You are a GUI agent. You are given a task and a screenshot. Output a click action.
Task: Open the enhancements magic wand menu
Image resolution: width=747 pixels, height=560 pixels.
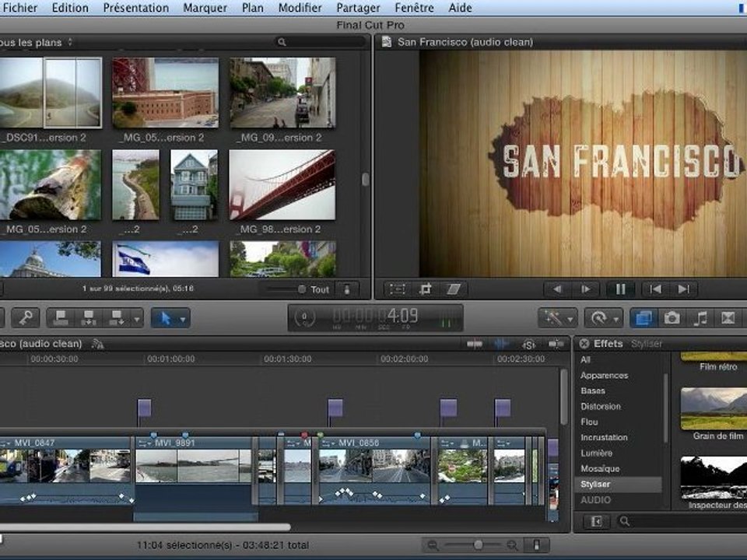pyautogui.click(x=557, y=317)
